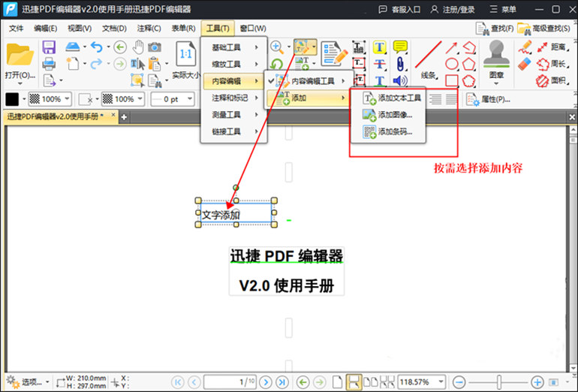Image resolution: width=578 pixels, height=392 pixels.
Task: Open the 0 pt line width dropdown
Action: tap(190, 99)
